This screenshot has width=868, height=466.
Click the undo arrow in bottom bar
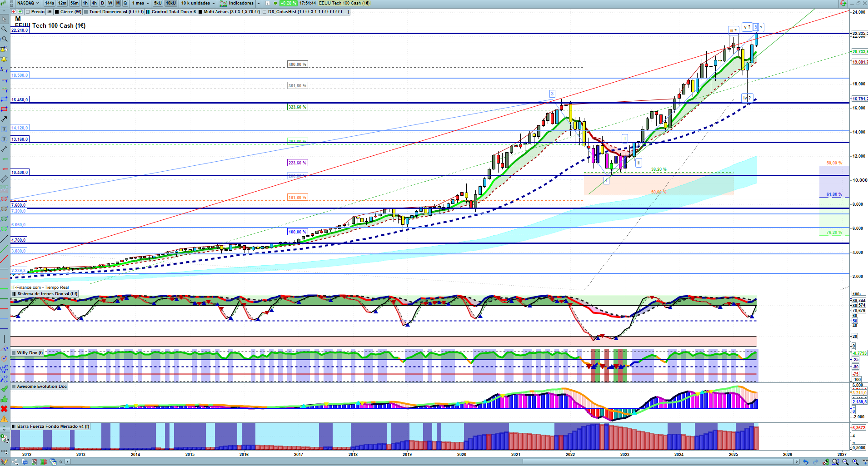pyautogui.click(x=806, y=462)
